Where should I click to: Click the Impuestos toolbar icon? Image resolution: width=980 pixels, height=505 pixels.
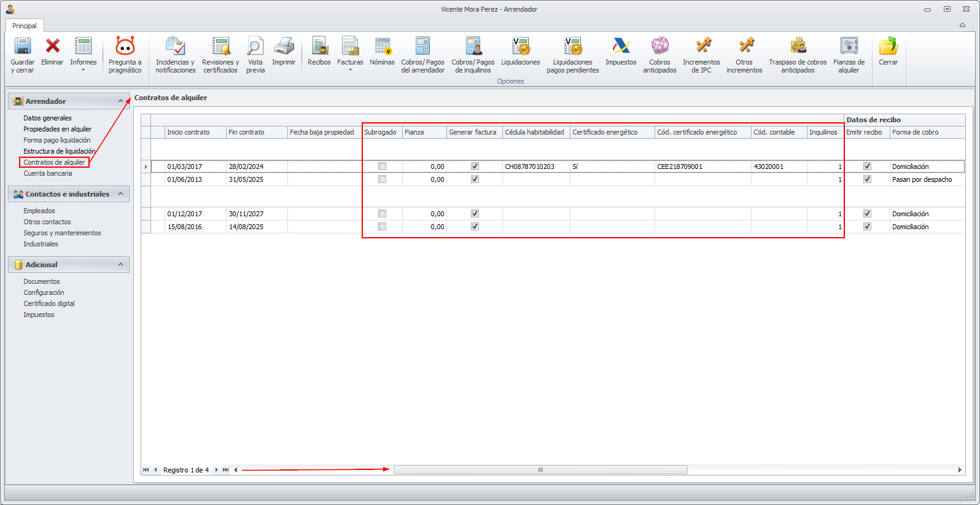click(621, 47)
